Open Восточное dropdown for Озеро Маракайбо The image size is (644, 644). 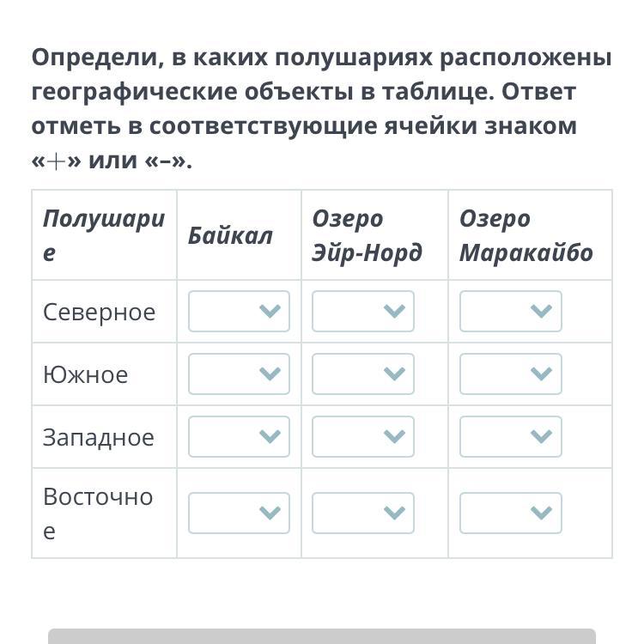[x=511, y=513]
